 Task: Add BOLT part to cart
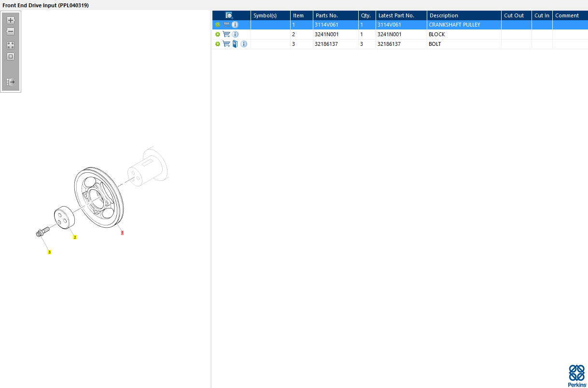[x=226, y=43]
